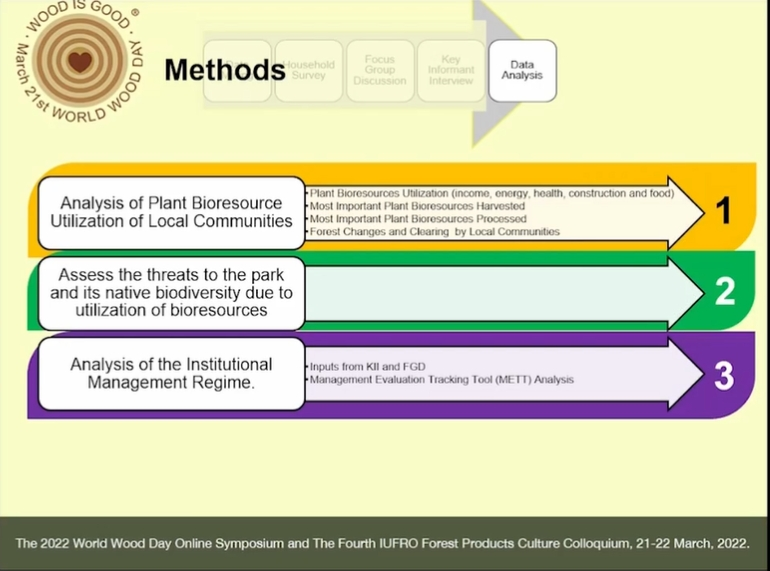Click the large number 3 on purple band
This screenshot has width=770, height=571.
(x=724, y=375)
